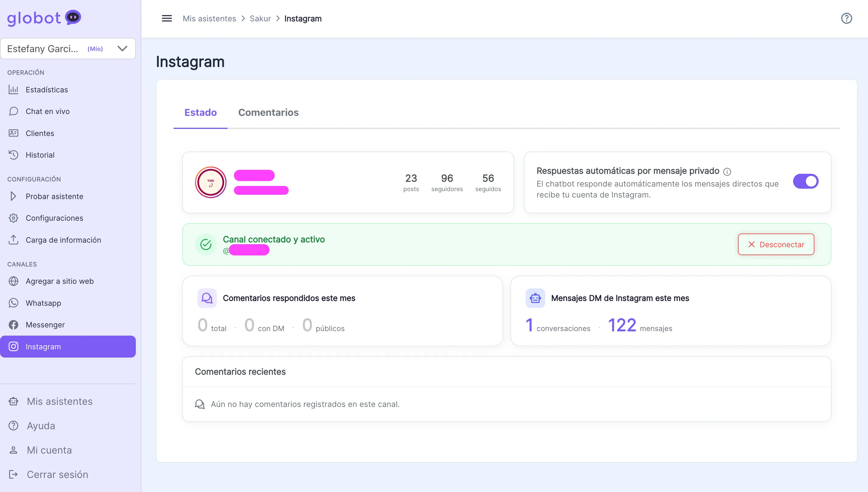This screenshot has width=868, height=492.
Task: Click the globe icon beside Agregar a sitio web
Action: click(x=13, y=281)
